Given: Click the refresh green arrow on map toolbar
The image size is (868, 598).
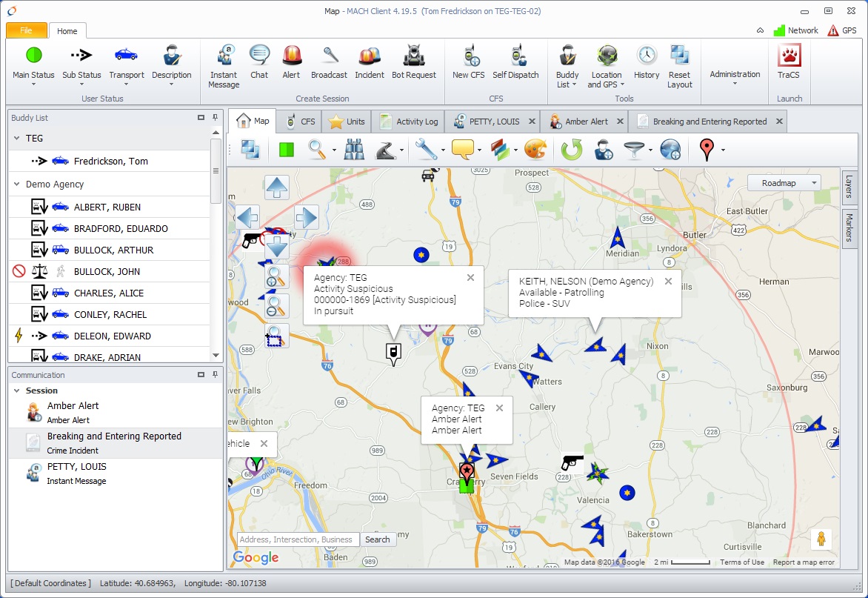Looking at the screenshot, I should pos(572,150).
